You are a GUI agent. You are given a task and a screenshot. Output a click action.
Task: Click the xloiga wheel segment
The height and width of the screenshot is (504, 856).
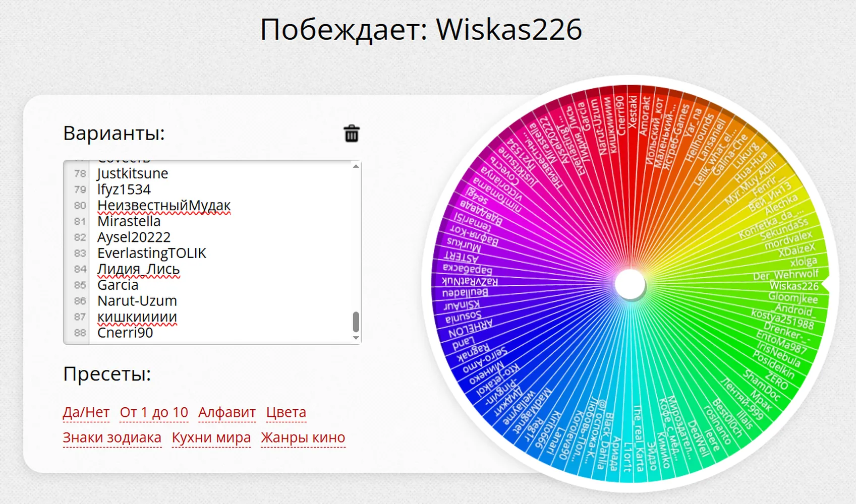tap(803, 262)
